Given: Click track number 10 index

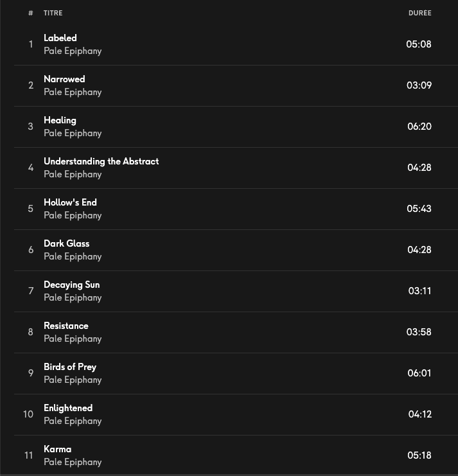Looking at the screenshot, I should pyautogui.click(x=28, y=414).
